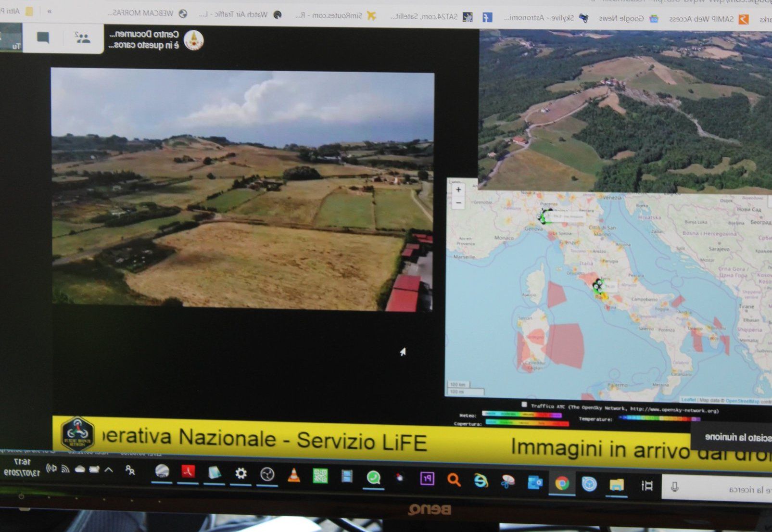Expand the bookmarks overflow chevron

(49, 11)
